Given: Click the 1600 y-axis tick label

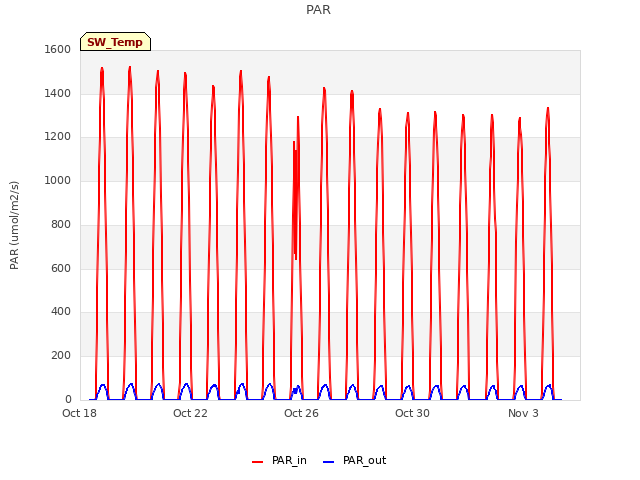Looking at the screenshot, I should (x=58, y=49).
